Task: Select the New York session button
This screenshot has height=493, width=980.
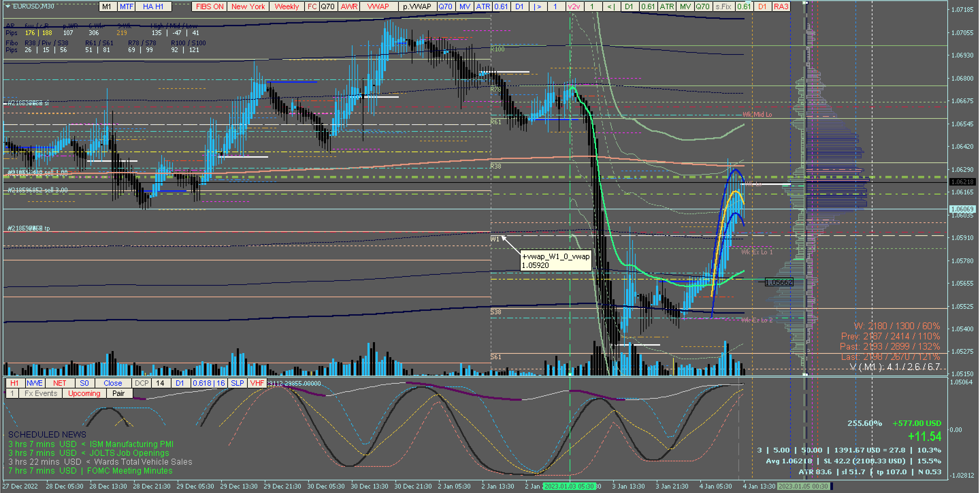Action: click(248, 6)
